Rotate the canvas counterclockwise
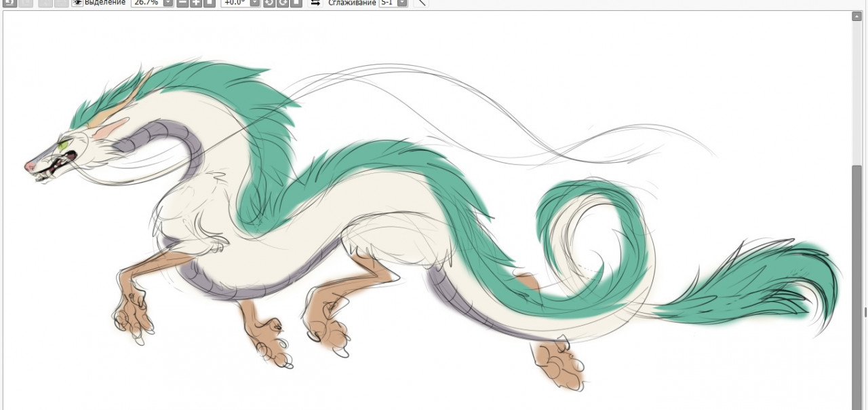Viewport: 868px width, 410px height. pyautogui.click(x=269, y=3)
